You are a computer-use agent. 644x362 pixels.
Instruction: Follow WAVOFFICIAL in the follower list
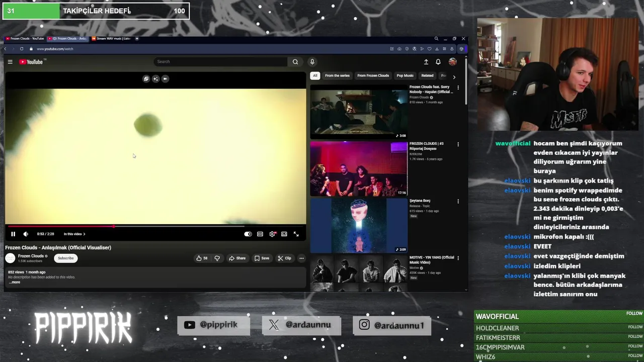click(634, 313)
